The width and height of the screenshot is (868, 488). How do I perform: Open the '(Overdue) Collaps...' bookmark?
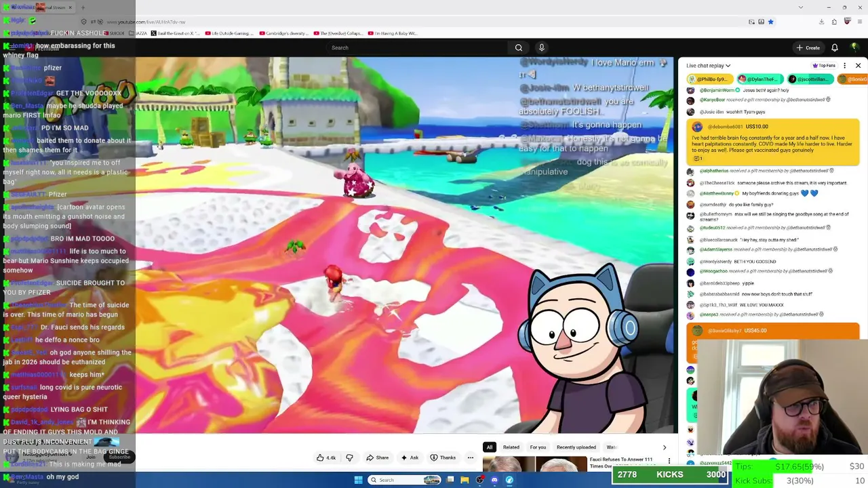pos(338,33)
